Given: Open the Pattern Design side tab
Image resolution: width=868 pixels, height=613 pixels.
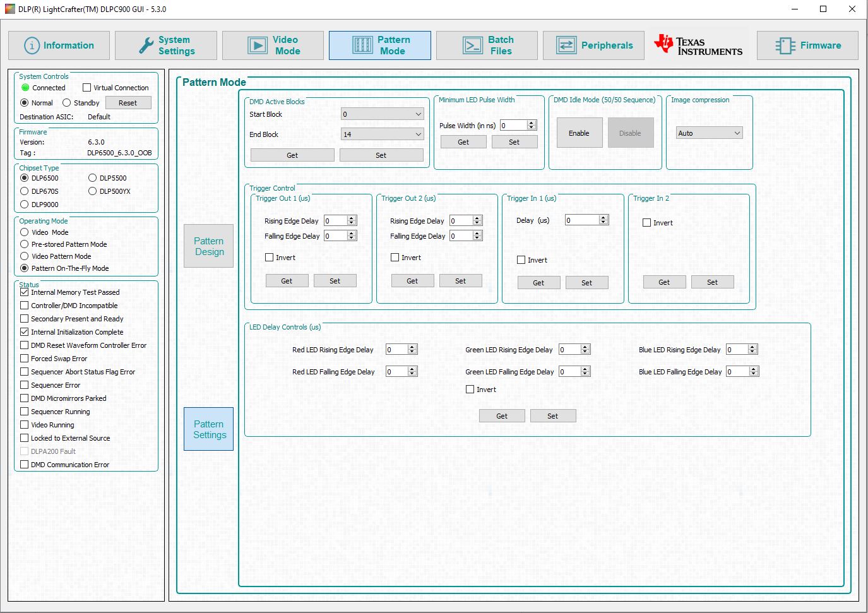Looking at the screenshot, I should (209, 246).
